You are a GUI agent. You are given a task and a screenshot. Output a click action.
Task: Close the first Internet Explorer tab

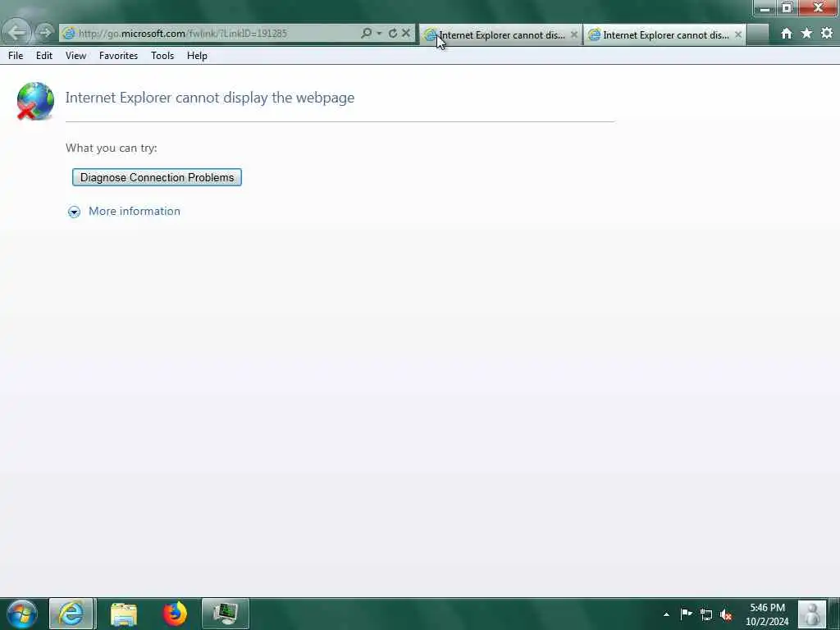pyautogui.click(x=573, y=34)
